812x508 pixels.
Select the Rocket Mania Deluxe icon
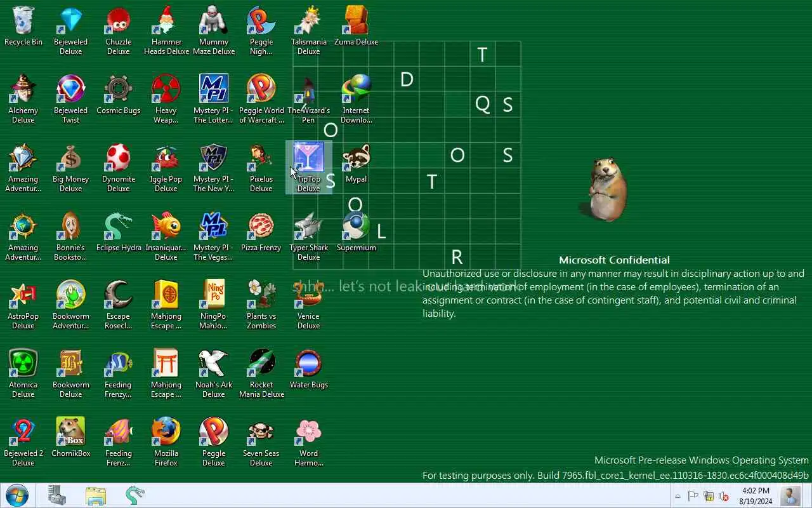click(261, 373)
